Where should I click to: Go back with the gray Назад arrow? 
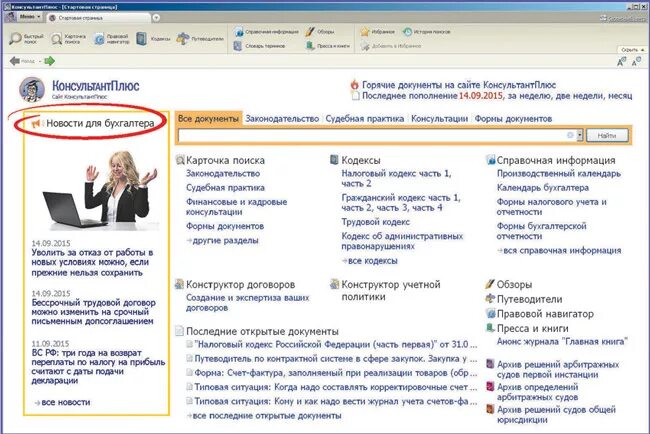(x=15, y=61)
